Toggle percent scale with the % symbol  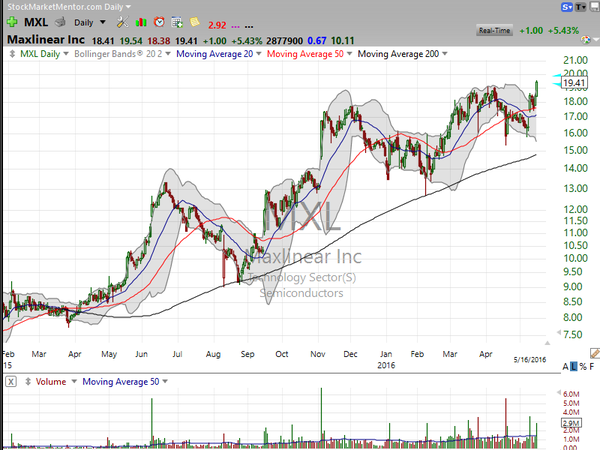583,367
